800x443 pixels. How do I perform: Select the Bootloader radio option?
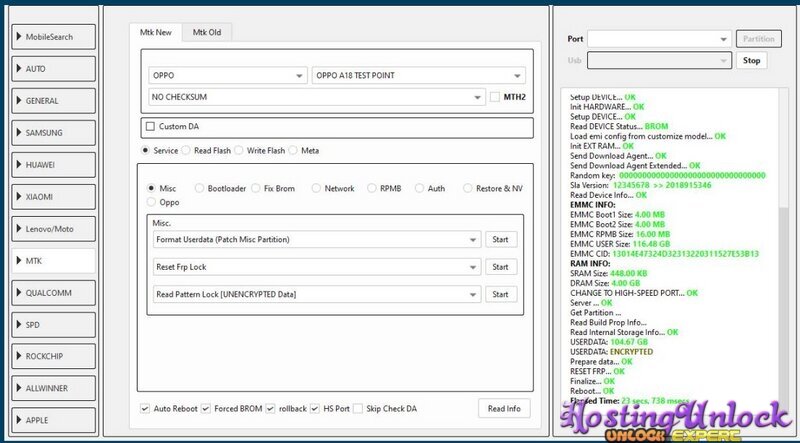tap(200, 188)
